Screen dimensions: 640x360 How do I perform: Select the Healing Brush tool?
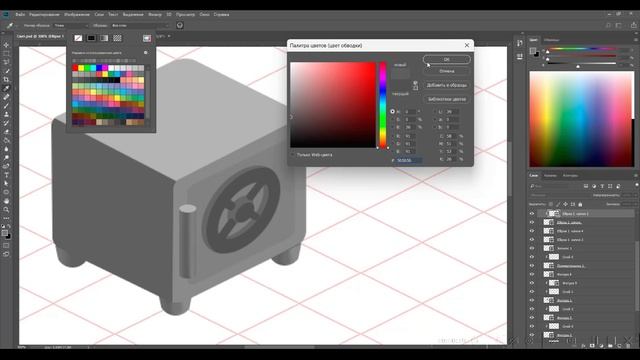click(6, 97)
